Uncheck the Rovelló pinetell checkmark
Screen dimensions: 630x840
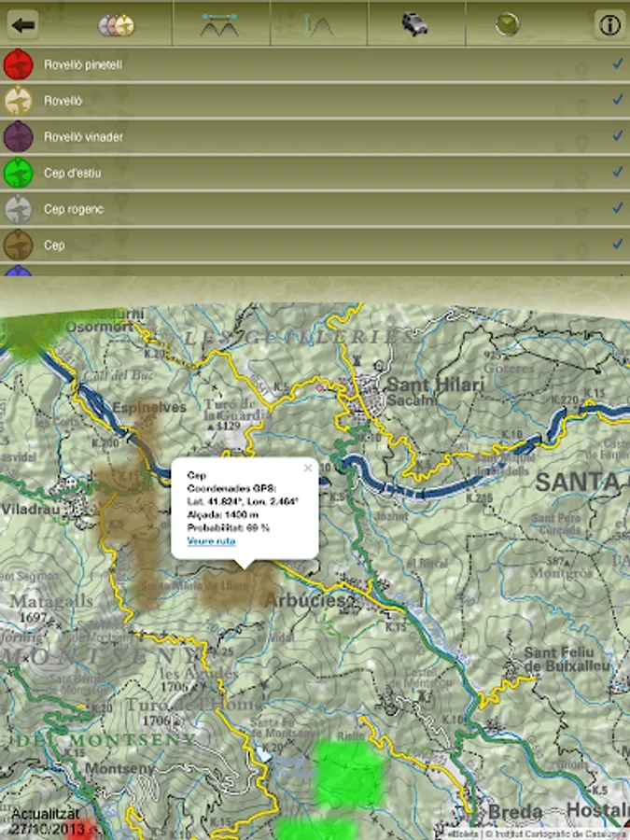(618, 63)
